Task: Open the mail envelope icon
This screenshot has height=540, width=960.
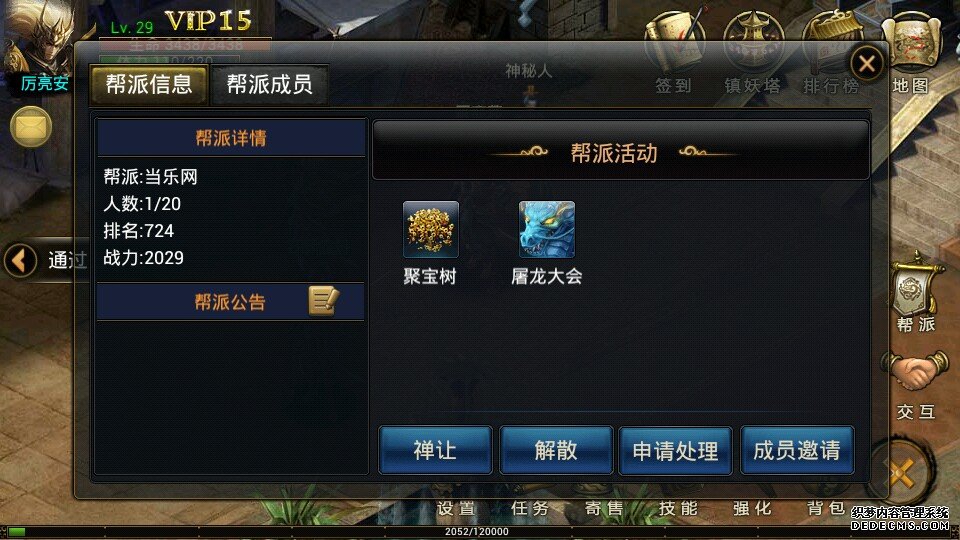Action: point(31,127)
